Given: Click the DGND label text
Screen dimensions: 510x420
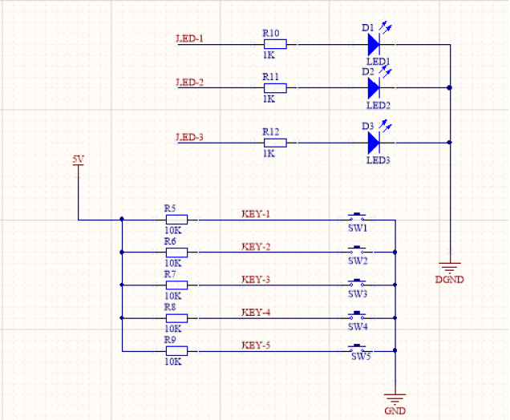Looking at the screenshot, I should [450, 280].
